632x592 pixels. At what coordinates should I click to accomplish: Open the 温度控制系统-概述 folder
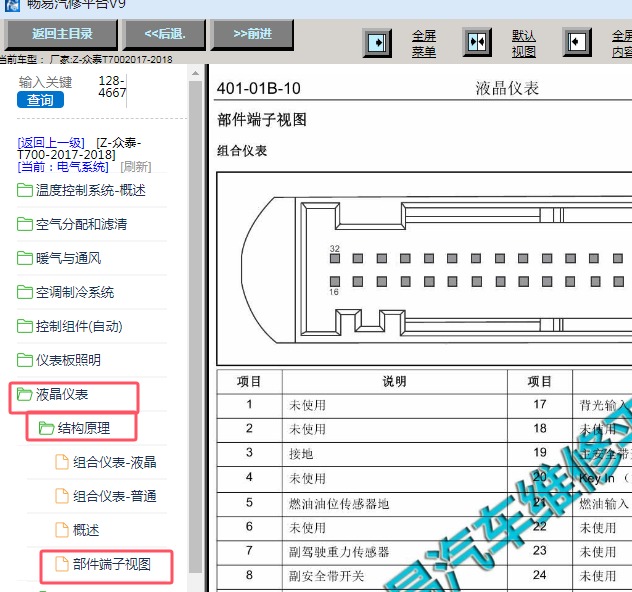click(x=90, y=190)
